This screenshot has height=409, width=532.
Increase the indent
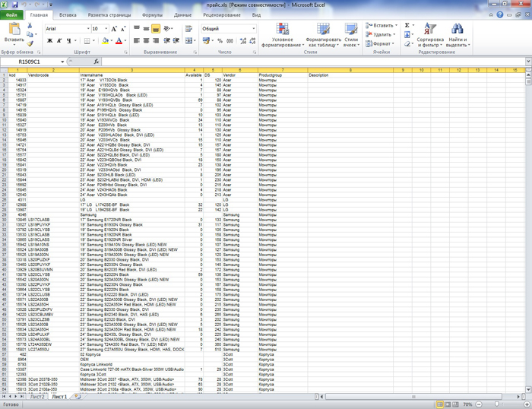(176, 41)
